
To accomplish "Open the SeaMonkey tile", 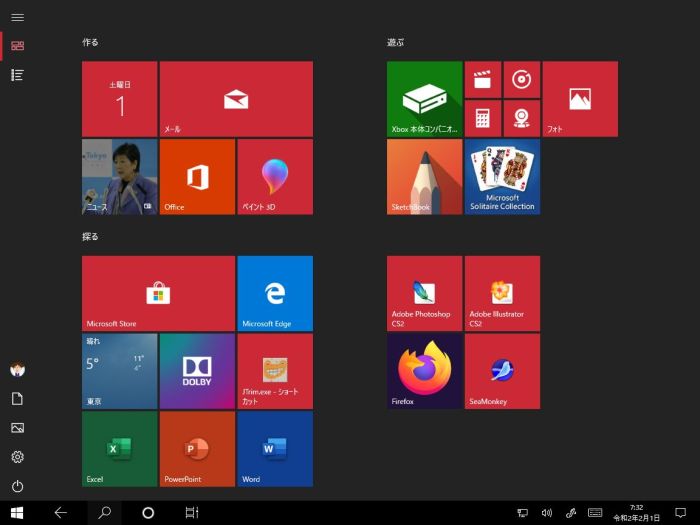I will [502, 371].
